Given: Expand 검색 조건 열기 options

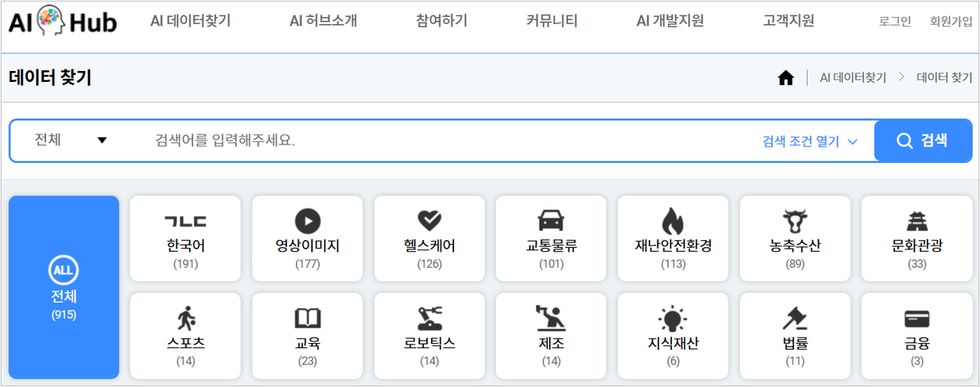Looking at the screenshot, I should pyautogui.click(x=810, y=141).
